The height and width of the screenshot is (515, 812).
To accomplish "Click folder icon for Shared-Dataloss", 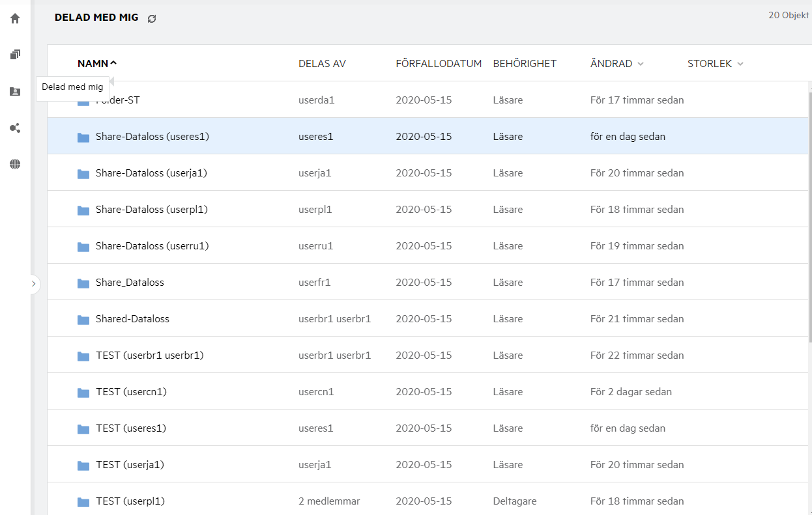I will 83,320.
